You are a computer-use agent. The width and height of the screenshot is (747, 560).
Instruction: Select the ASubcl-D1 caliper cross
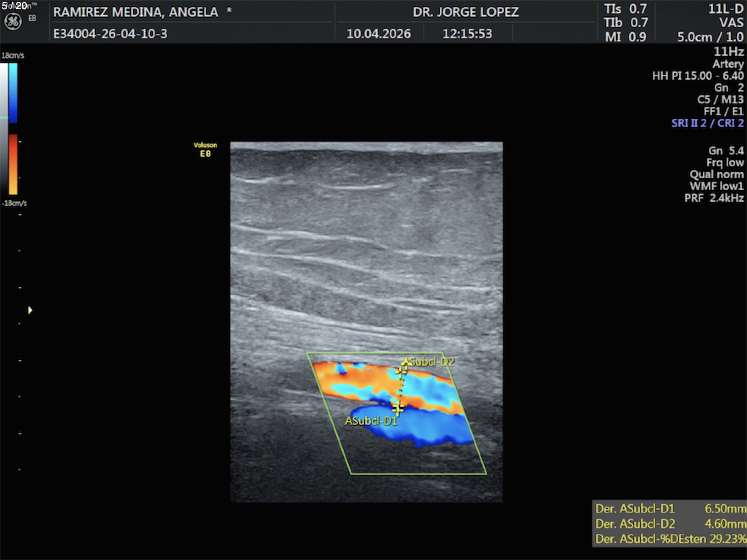[x=398, y=409]
